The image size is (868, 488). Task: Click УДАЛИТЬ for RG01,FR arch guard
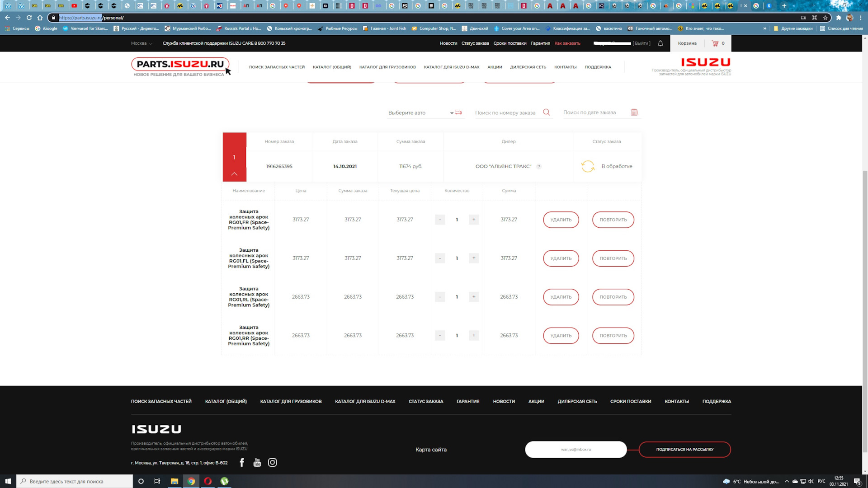[561, 220]
